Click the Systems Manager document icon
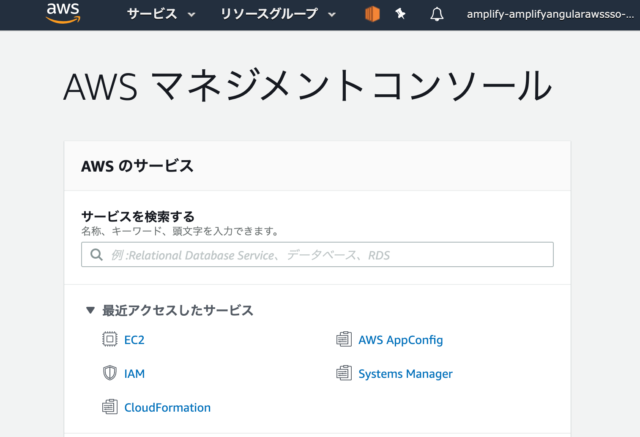640x437 pixels. (x=344, y=373)
